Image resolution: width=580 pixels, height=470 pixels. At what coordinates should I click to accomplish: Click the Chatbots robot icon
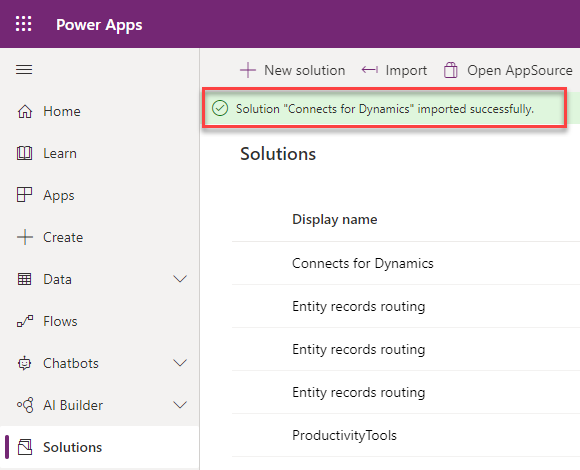click(x=25, y=363)
